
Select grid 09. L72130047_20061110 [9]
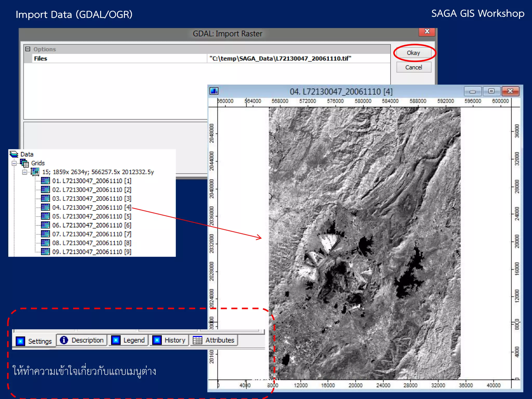click(x=92, y=252)
